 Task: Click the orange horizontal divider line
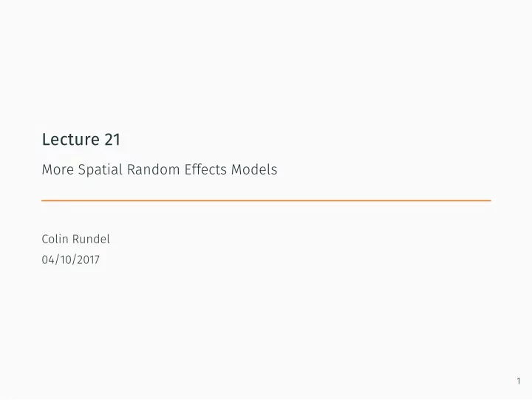266,200
